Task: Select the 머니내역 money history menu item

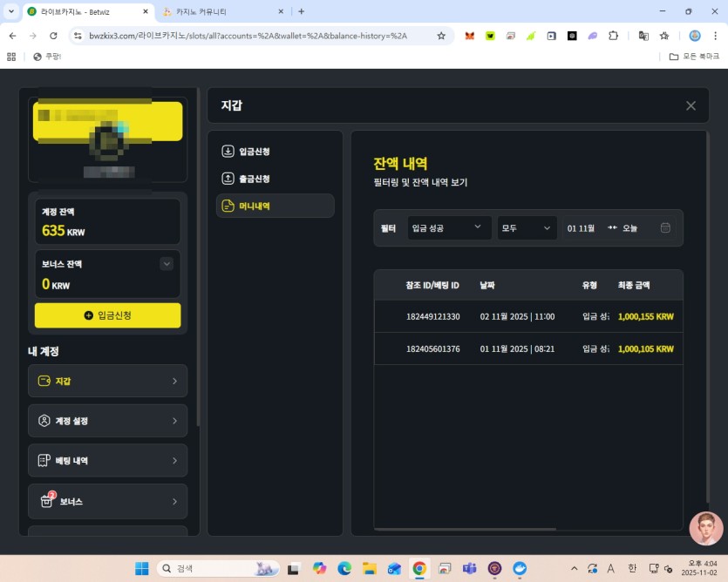Action: (275, 206)
